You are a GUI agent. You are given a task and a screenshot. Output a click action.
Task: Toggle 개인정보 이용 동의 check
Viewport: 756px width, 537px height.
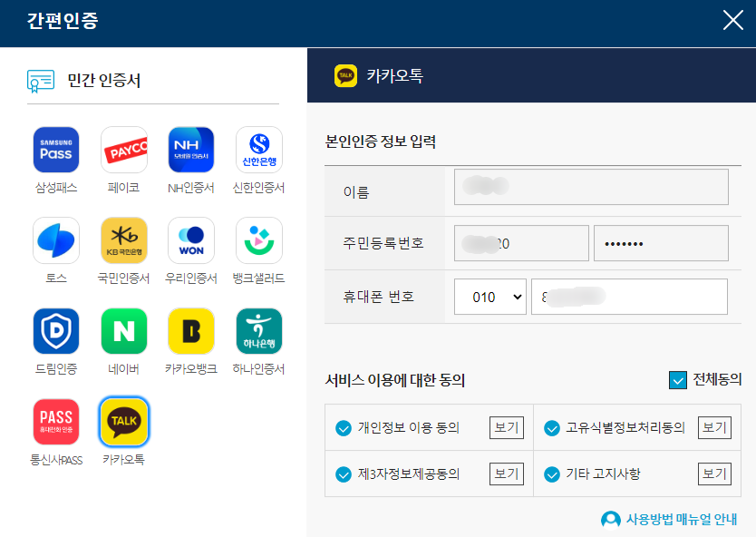344,428
